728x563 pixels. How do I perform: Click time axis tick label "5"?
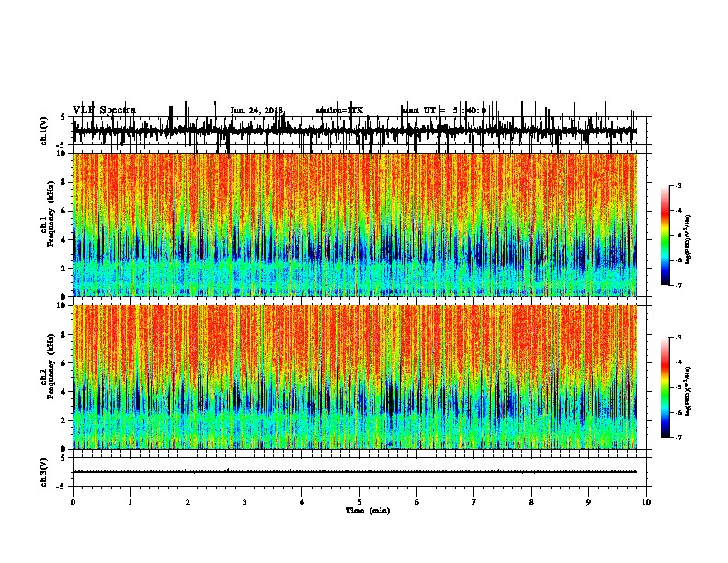(x=359, y=502)
